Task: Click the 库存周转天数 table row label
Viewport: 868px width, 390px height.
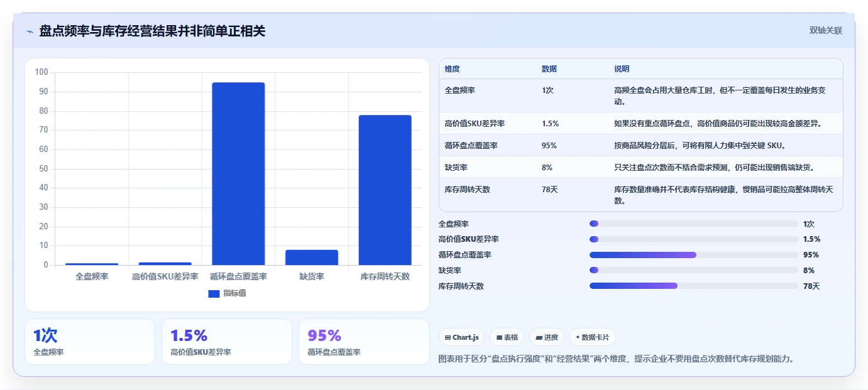Action: coord(467,190)
